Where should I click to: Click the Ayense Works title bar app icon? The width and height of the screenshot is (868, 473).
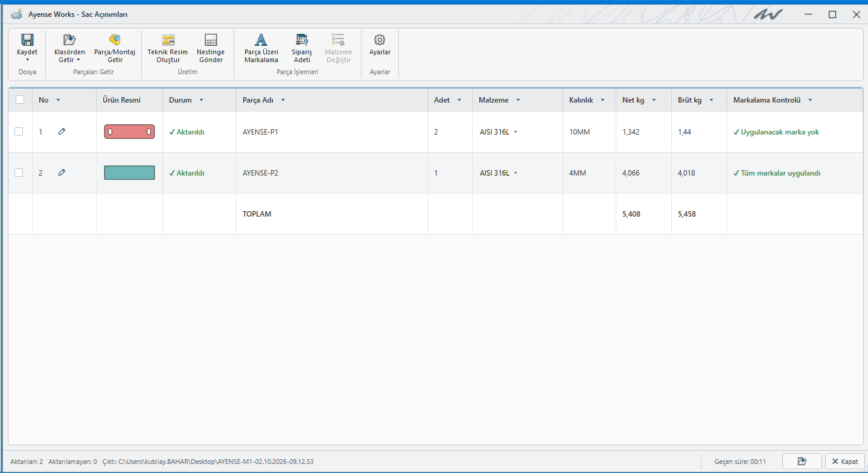17,14
